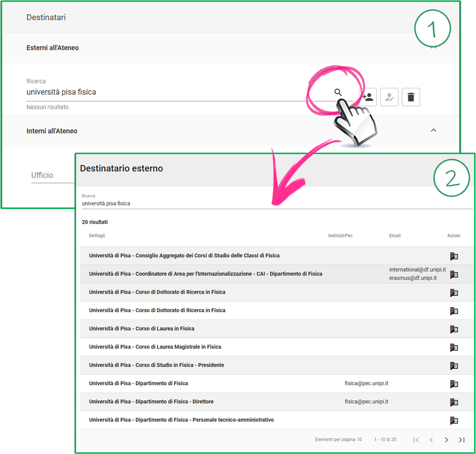The image size is (476, 454).
Task: Go to previous page of results
Action: pos(431,440)
